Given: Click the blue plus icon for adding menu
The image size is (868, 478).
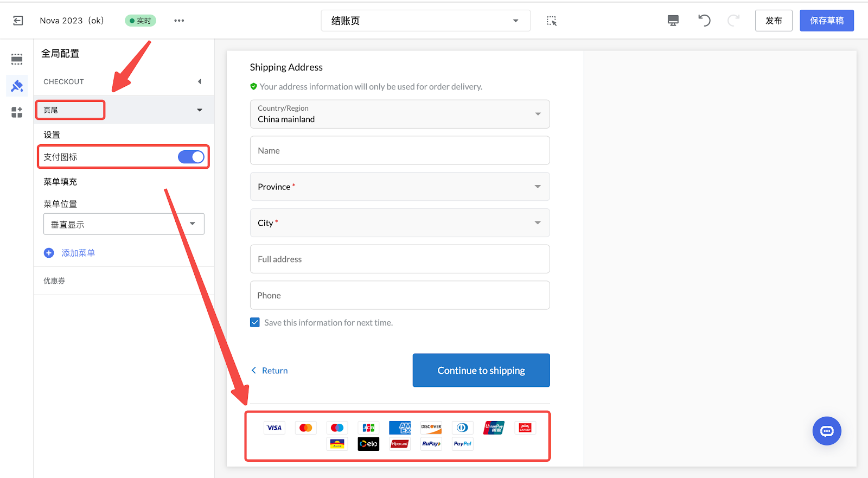Looking at the screenshot, I should pos(49,253).
